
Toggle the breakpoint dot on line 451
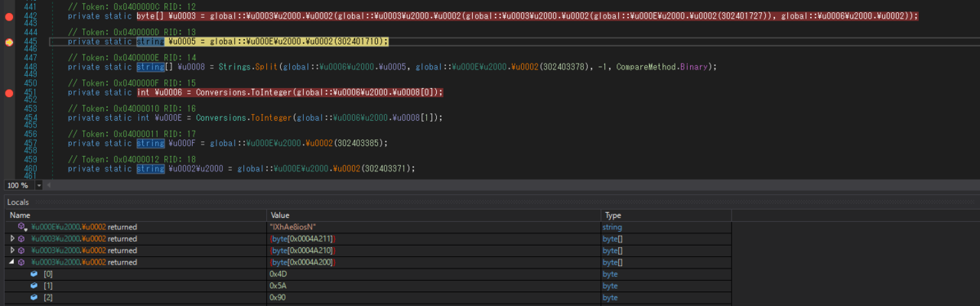pos(9,93)
